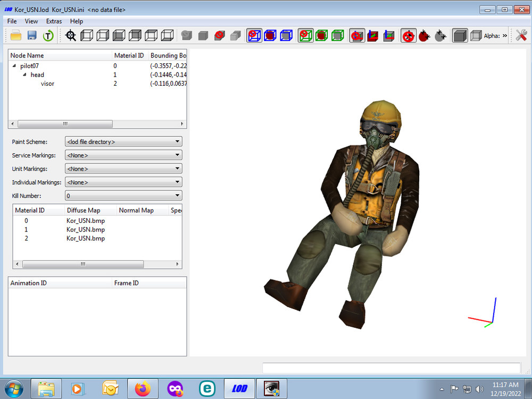Image resolution: width=532 pixels, height=399 pixels.
Task: Open the Extras menu
Action: (54, 21)
